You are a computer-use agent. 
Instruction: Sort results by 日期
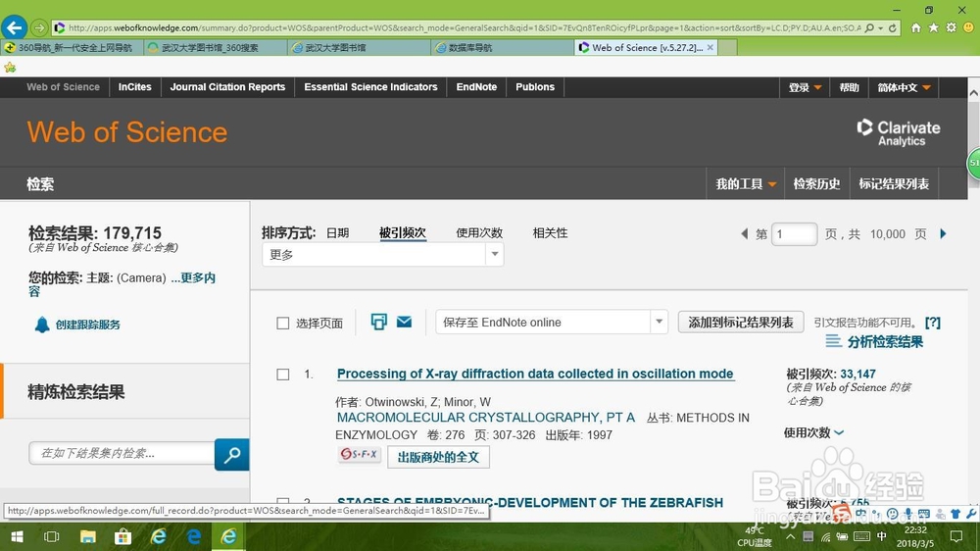point(337,232)
